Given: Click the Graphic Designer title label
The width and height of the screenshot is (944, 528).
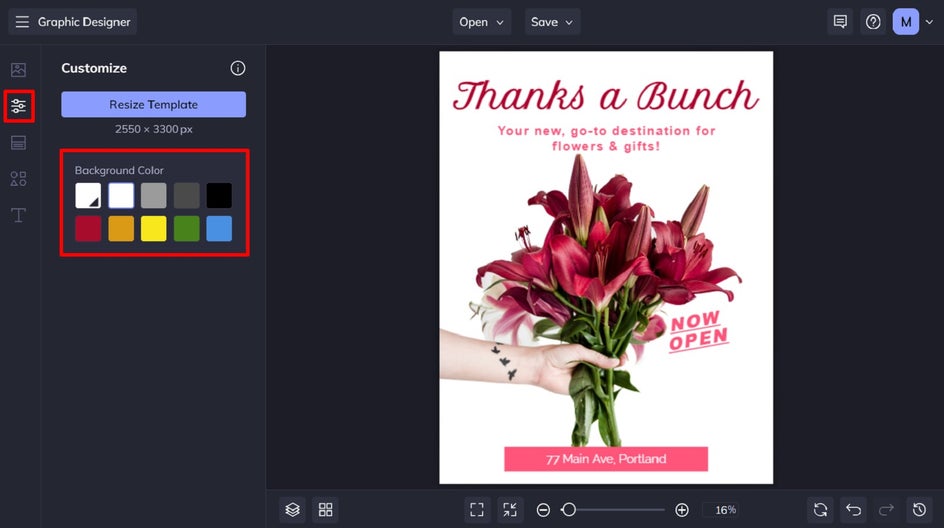Looking at the screenshot, I should pos(84,22).
